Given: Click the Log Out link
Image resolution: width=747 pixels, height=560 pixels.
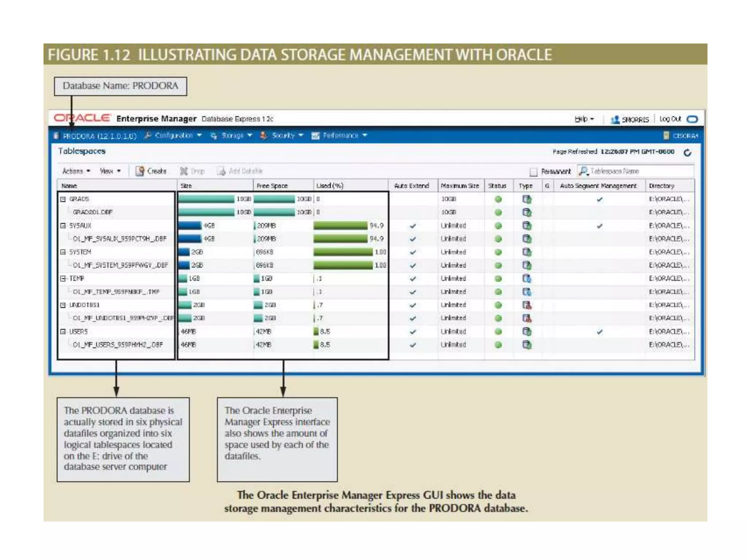Looking at the screenshot, I should 670,119.
